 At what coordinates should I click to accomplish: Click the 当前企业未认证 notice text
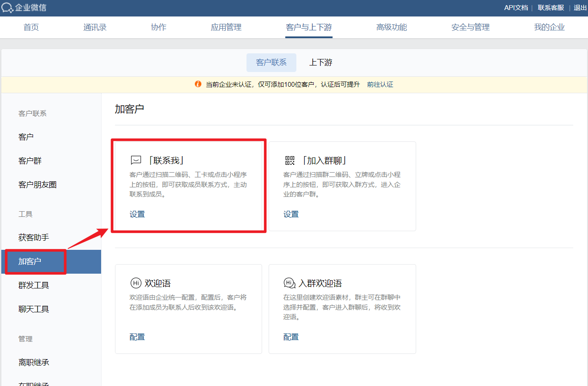coord(283,85)
